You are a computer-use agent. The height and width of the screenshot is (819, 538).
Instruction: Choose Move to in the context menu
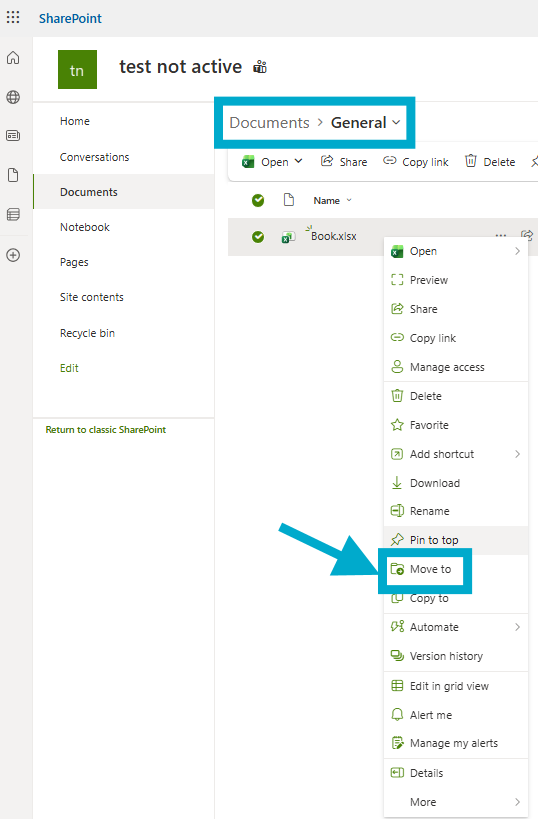pyautogui.click(x=456, y=569)
